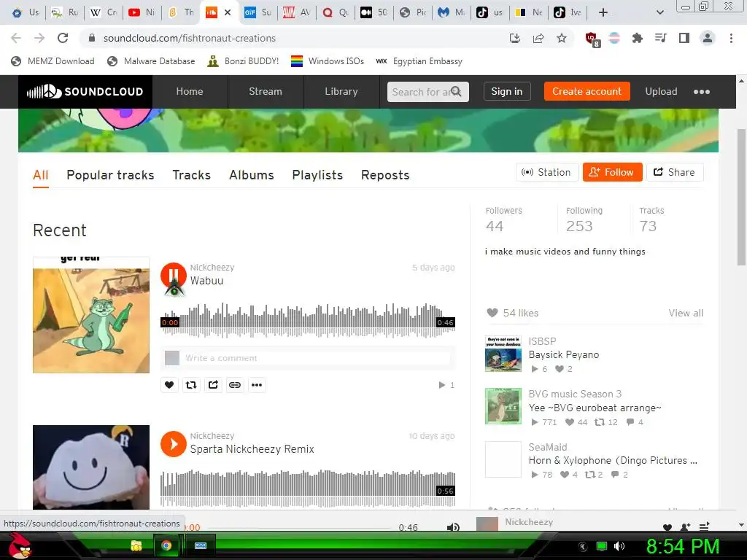
Task: Open the Bonzi BUDDY! bookmark
Action: pos(243,61)
